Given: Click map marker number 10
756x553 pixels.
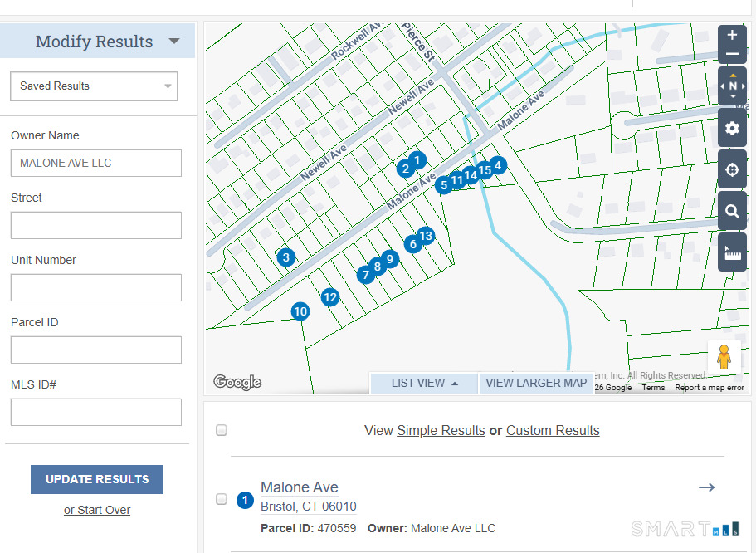Looking at the screenshot, I should tap(300, 311).
